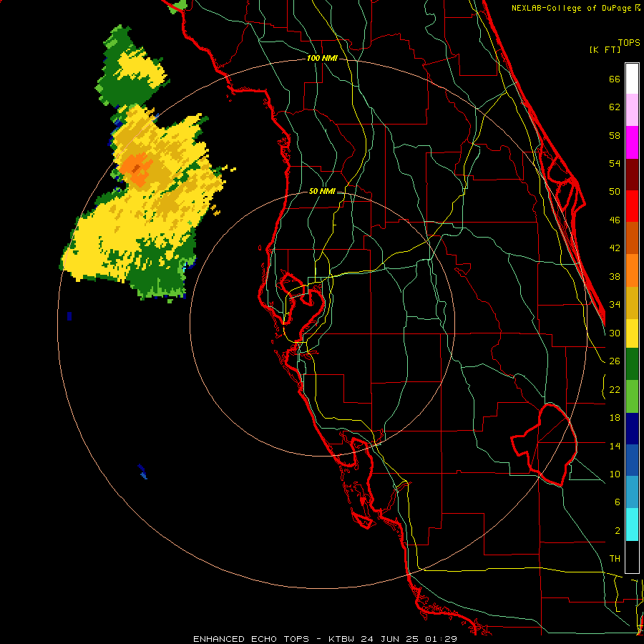Viewport: 644px width, 644px height.
Task: Click the orange highest echo top core
Action: [136, 168]
